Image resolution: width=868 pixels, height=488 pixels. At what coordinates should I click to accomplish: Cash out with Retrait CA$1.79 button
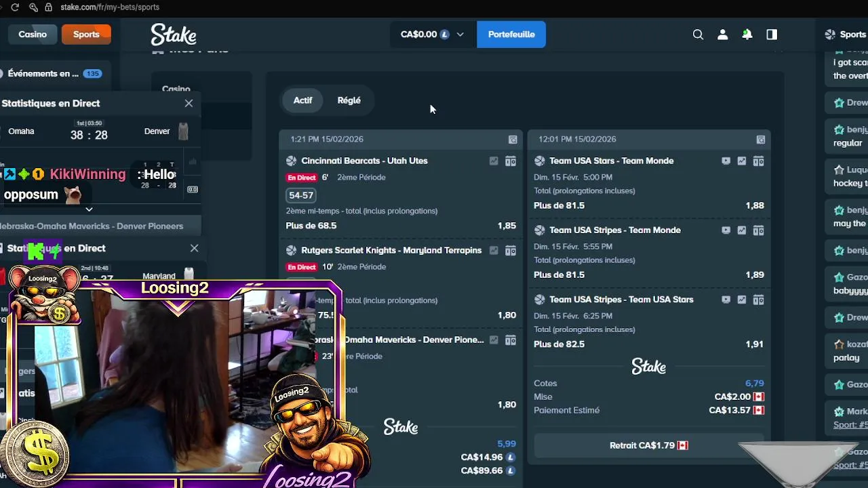coord(649,445)
